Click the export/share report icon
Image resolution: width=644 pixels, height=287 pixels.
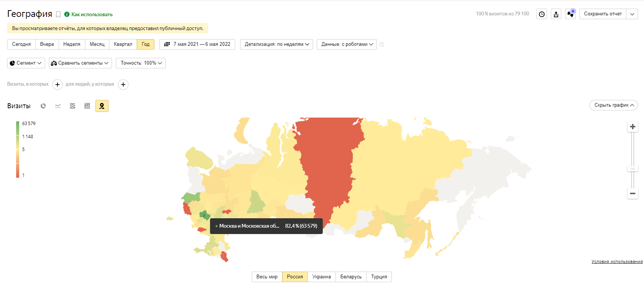point(556,14)
